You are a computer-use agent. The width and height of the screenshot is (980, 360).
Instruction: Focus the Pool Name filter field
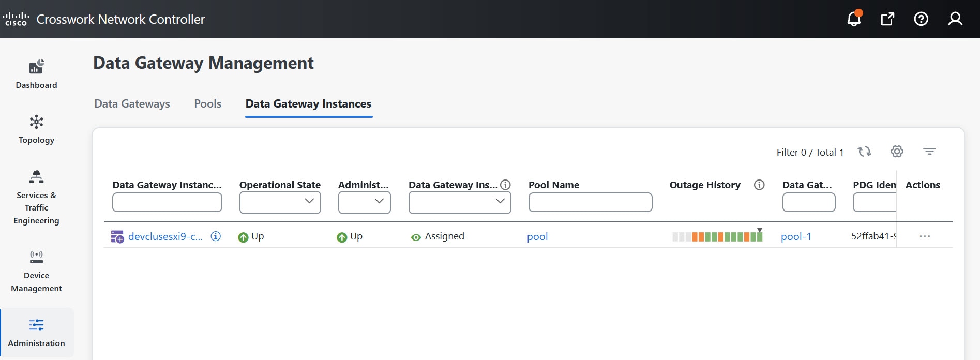pos(590,202)
